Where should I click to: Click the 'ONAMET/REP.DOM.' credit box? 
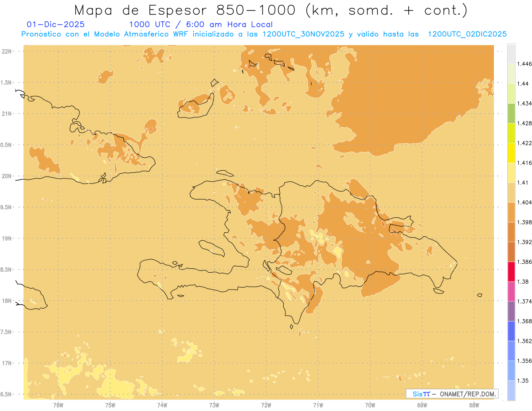(x=452, y=394)
